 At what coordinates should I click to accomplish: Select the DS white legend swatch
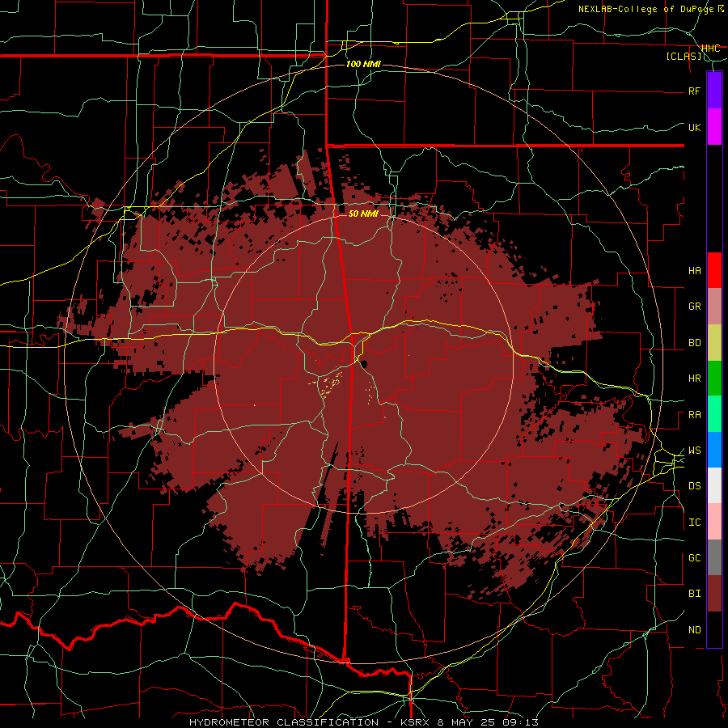pyautogui.click(x=714, y=485)
